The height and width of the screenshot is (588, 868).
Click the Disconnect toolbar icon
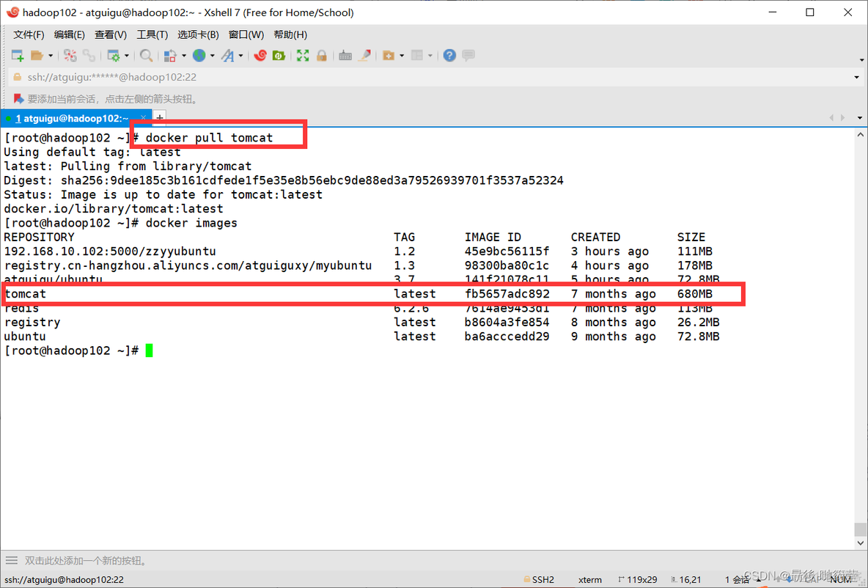[70, 56]
